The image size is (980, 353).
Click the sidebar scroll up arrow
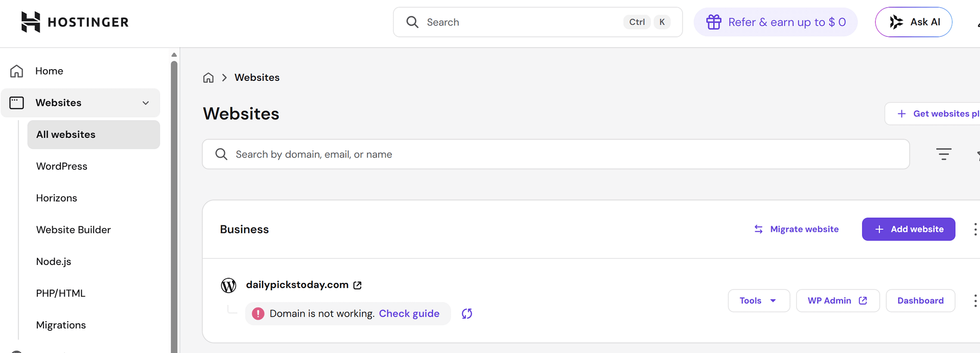point(174,55)
